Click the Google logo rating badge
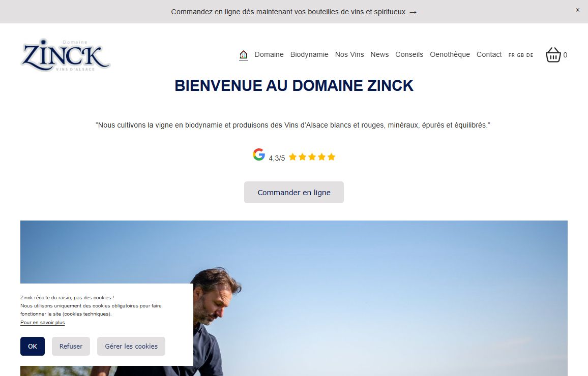This screenshot has height=376, width=588. [x=259, y=154]
